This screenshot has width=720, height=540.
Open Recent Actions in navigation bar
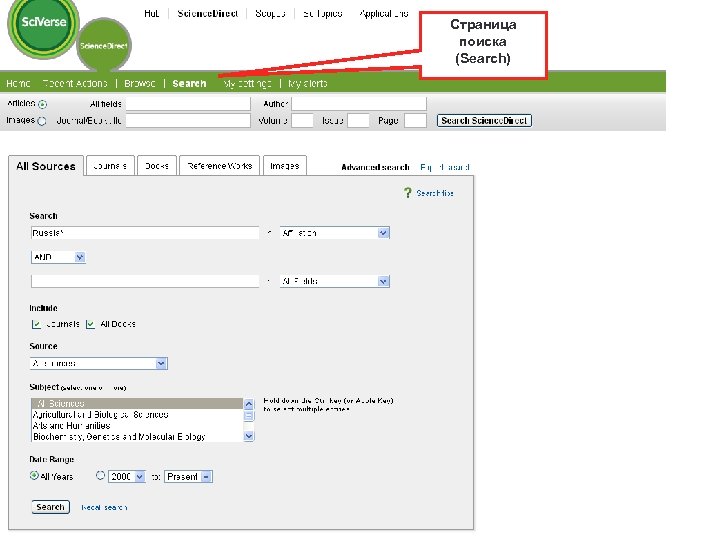point(75,84)
